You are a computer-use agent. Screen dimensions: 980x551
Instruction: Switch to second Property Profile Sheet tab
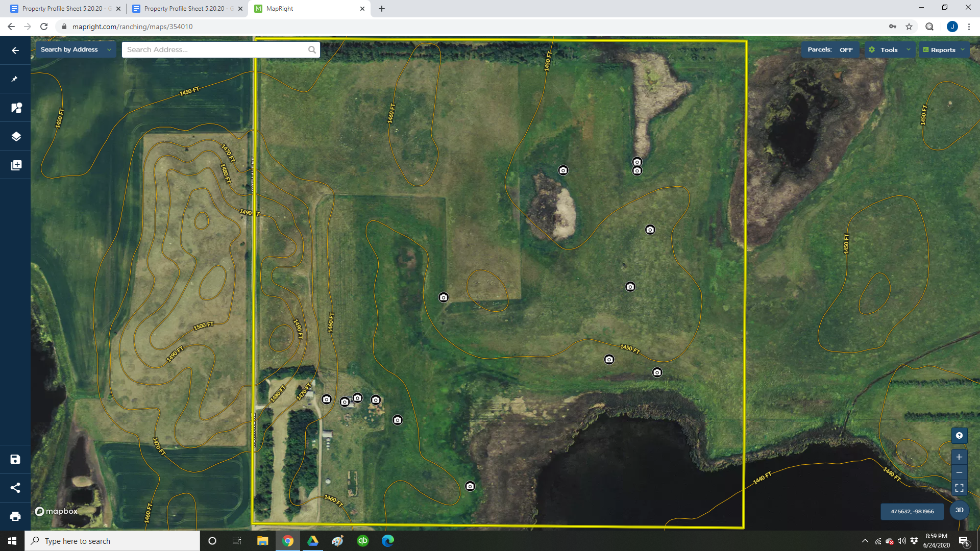pos(184,9)
